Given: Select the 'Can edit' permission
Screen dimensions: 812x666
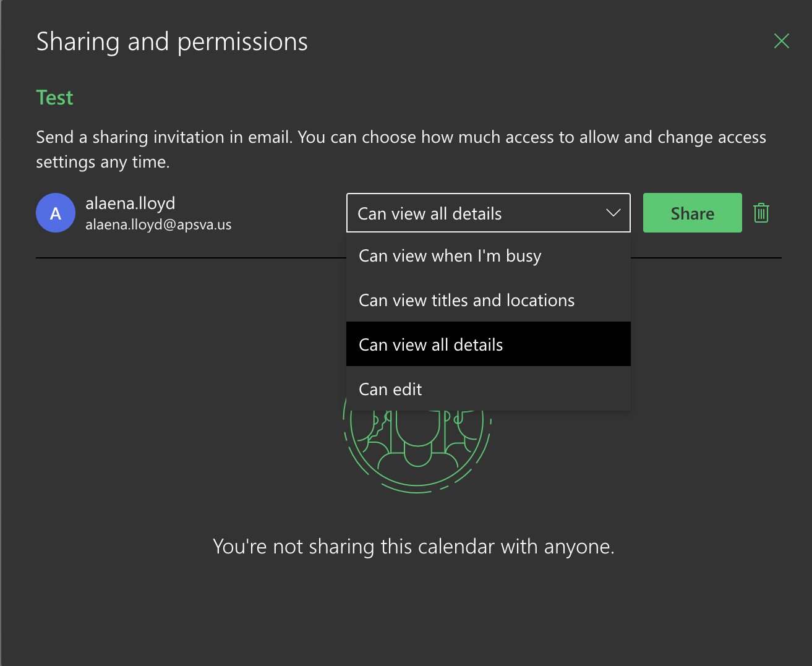Looking at the screenshot, I should pyautogui.click(x=390, y=390).
